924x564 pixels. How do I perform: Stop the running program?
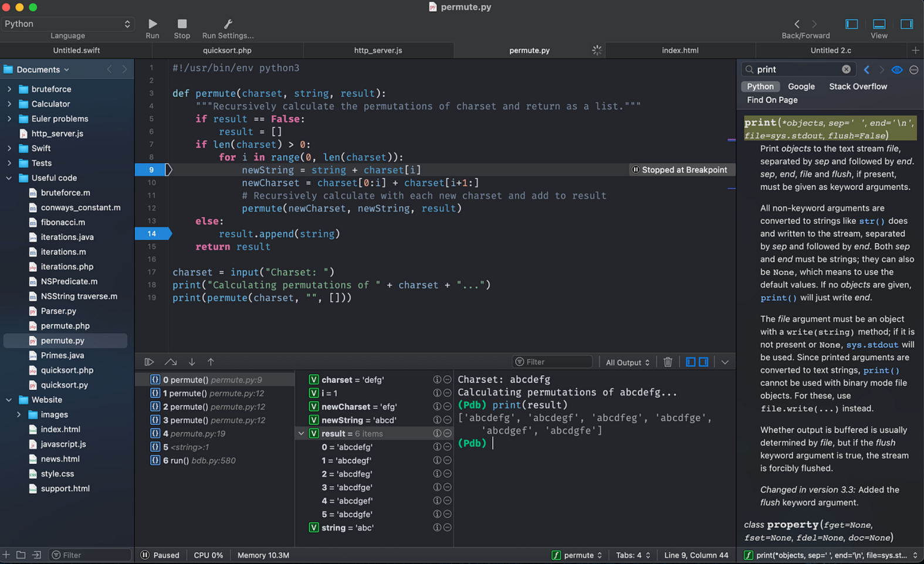tap(182, 24)
